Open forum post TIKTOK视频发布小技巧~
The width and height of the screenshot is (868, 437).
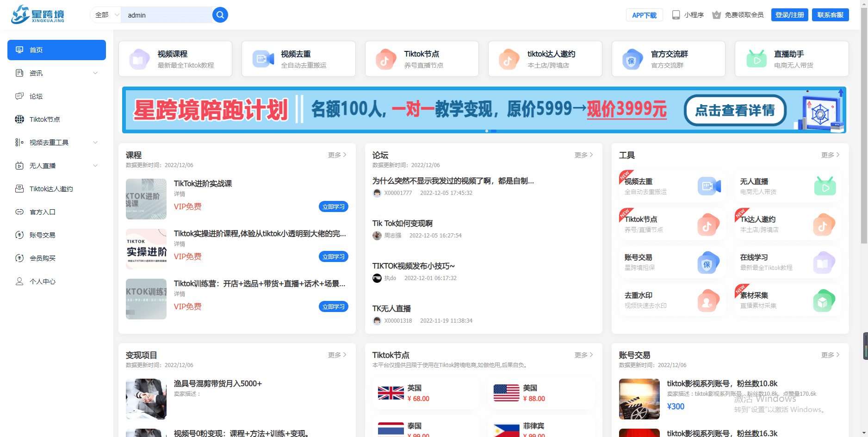point(414,266)
